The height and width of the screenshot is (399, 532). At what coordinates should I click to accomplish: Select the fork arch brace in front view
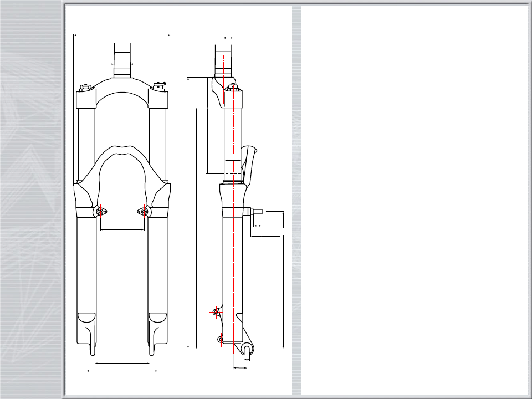coord(122,152)
